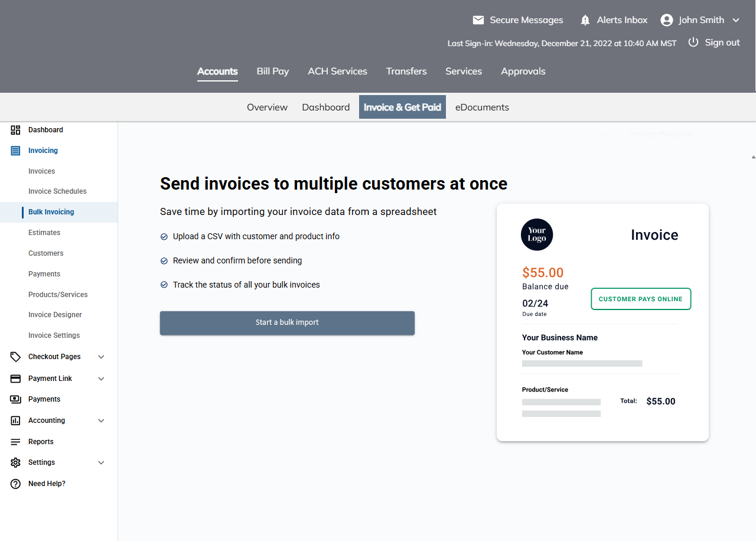The width and height of the screenshot is (756, 541).
Task: Click the Settings gear icon in sidebar
Action: click(16, 462)
